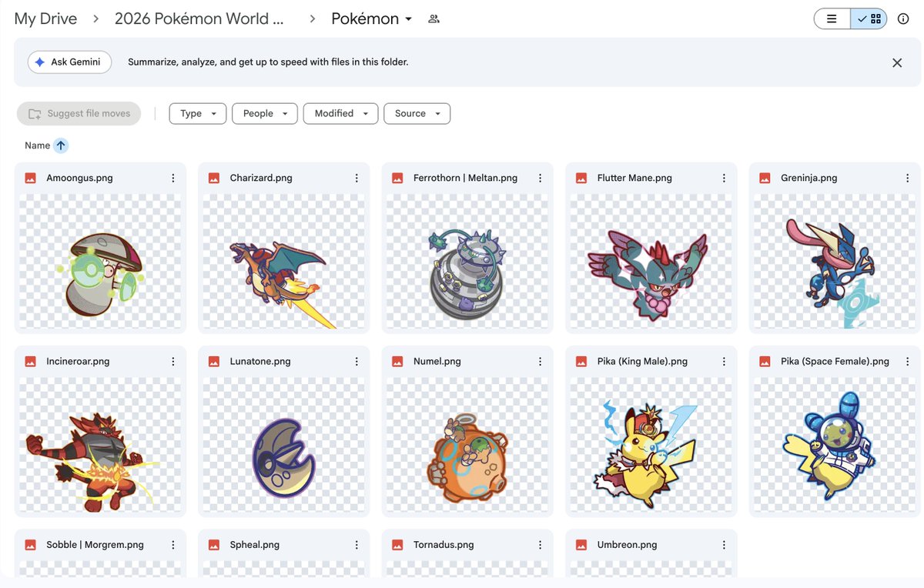Screen dimensions: 924x588
Task: Open more actions for Sobble | Morgrem.png
Action: [x=172, y=544]
